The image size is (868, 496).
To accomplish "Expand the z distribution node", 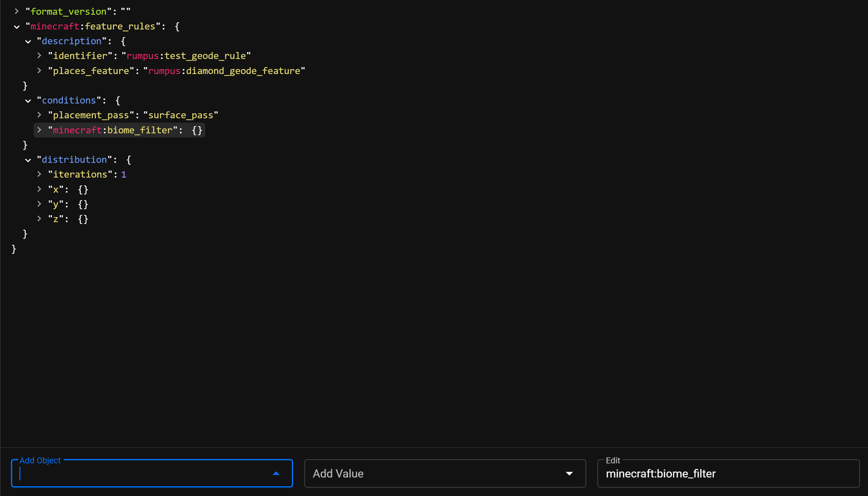I will pyautogui.click(x=40, y=219).
